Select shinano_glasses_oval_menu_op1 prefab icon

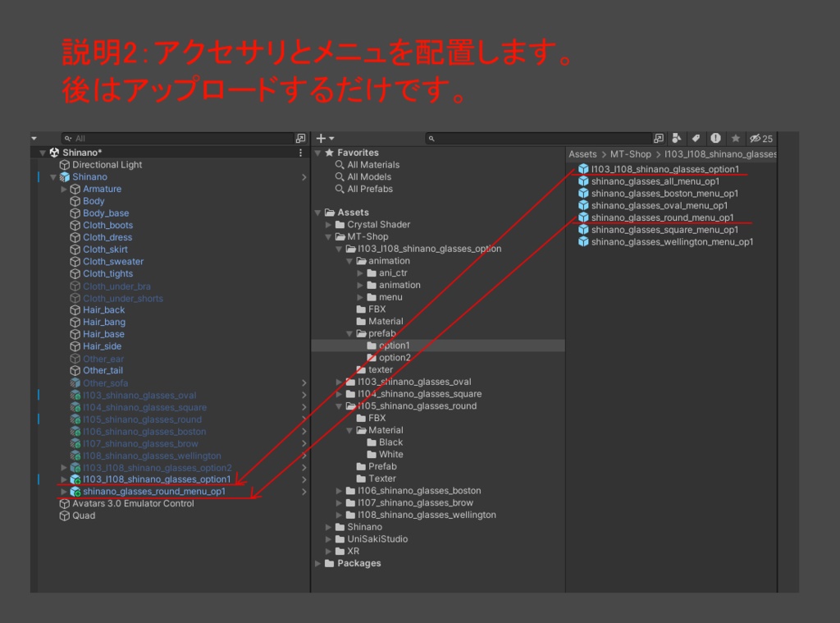coord(583,205)
